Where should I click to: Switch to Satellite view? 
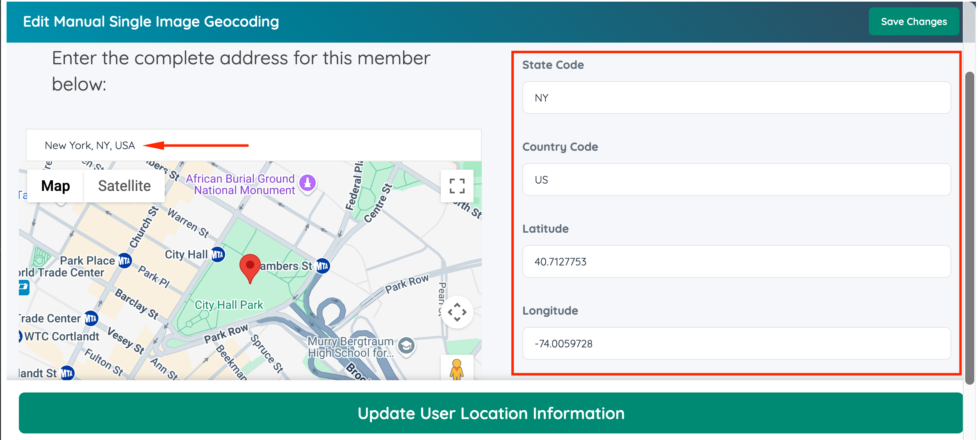pyautogui.click(x=124, y=186)
